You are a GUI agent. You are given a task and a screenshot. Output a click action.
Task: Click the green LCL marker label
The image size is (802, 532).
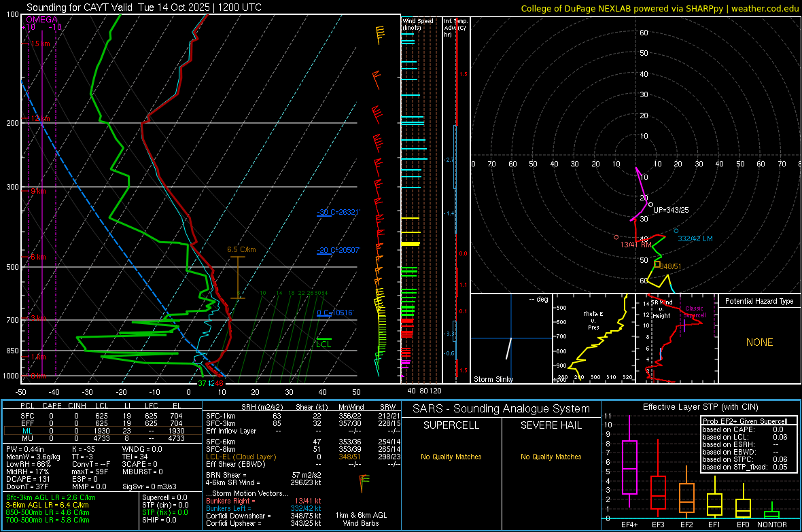click(x=324, y=344)
